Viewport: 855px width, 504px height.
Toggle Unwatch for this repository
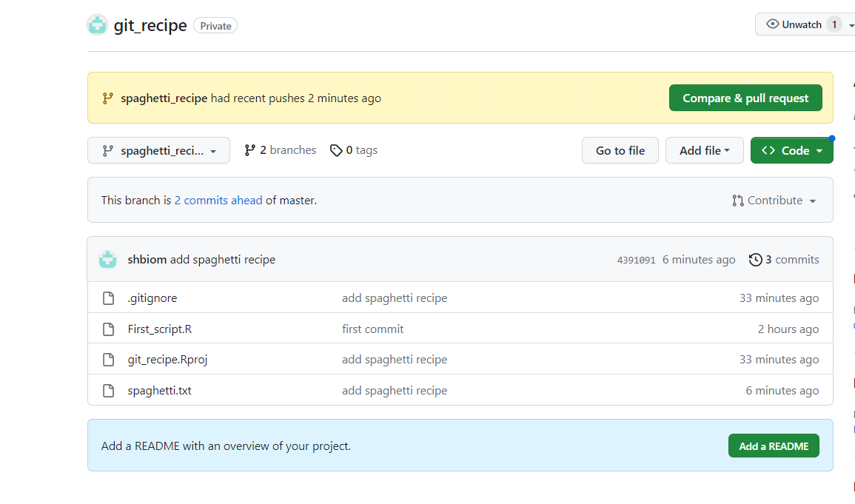tap(794, 24)
